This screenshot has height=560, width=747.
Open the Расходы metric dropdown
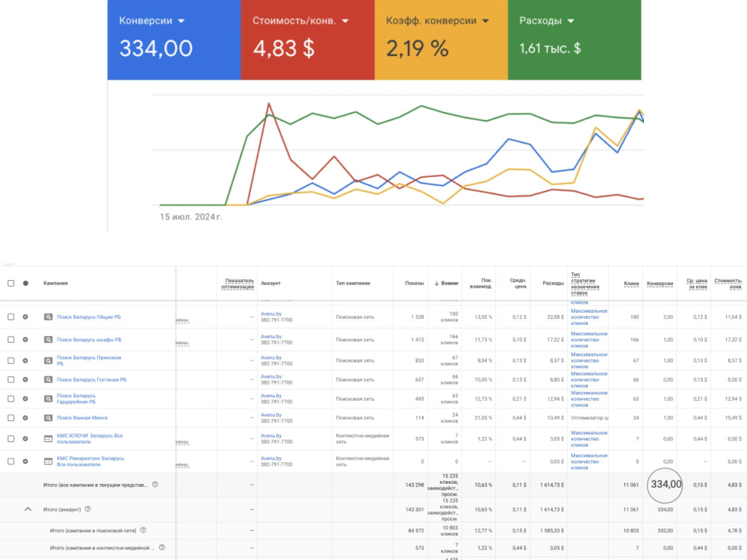click(571, 21)
